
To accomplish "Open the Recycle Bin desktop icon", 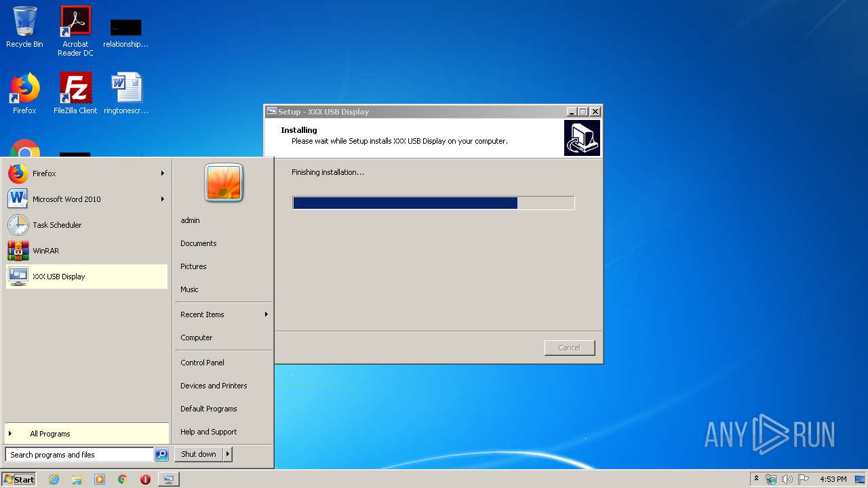I will coord(24,27).
